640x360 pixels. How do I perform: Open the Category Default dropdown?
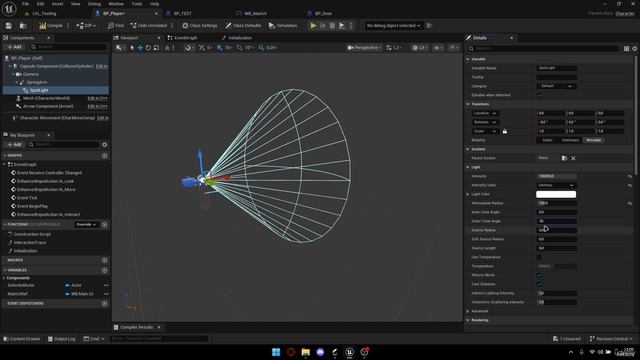pos(556,86)
